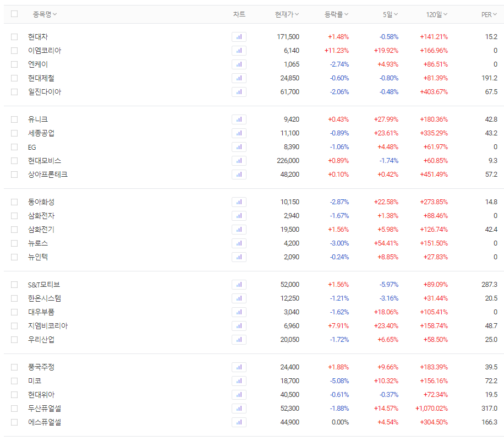
Task: Open chart icon for 엔케이
Action: tap(239, 64)
